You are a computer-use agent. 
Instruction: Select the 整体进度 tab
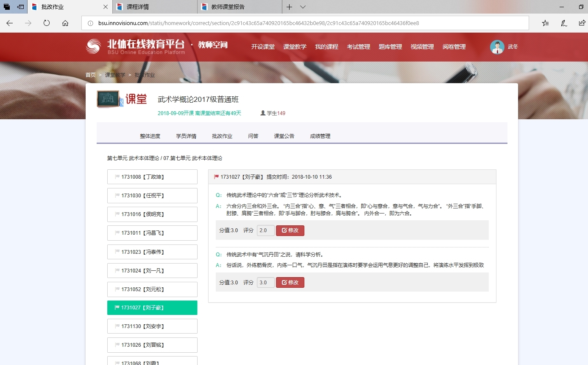click(x=150, y=136)
